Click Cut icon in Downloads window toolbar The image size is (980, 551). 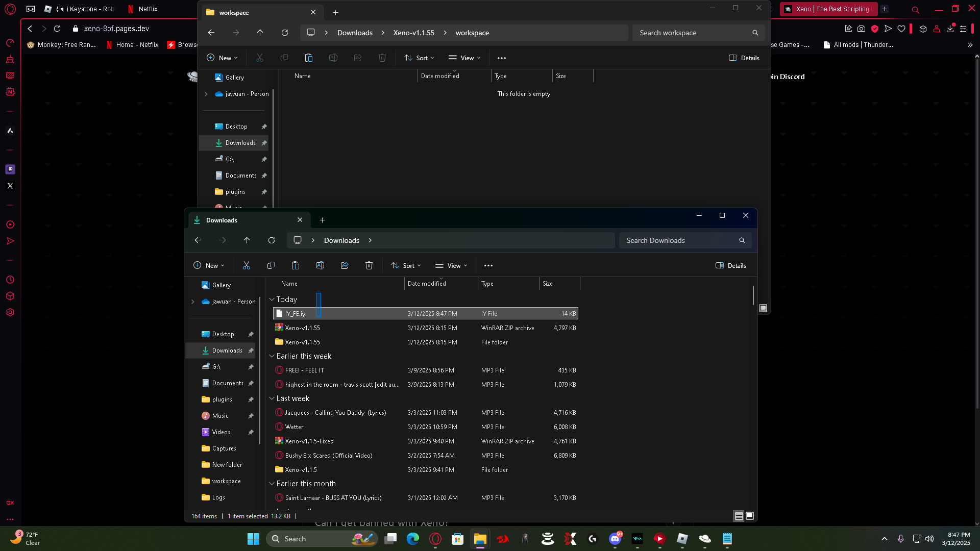click(247, 266)
